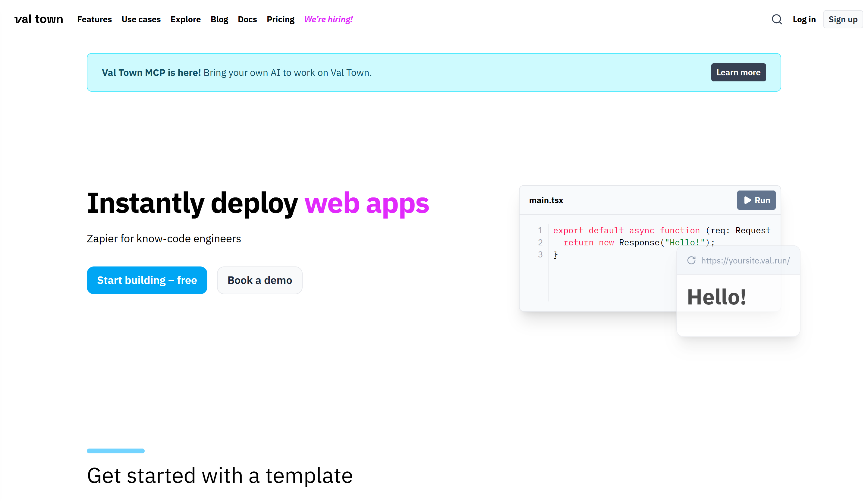Click the val town logo
The height and width of the screenshot is (501, 868).
39,19
